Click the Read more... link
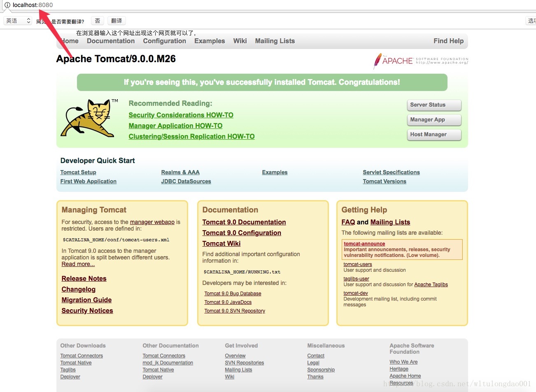 coord(78,264)
